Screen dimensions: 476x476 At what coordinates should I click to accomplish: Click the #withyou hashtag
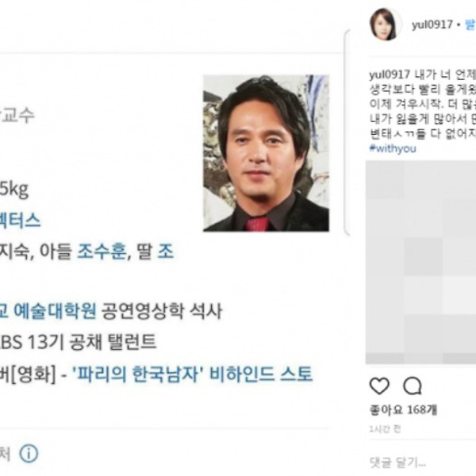click(x=393, y=149)
